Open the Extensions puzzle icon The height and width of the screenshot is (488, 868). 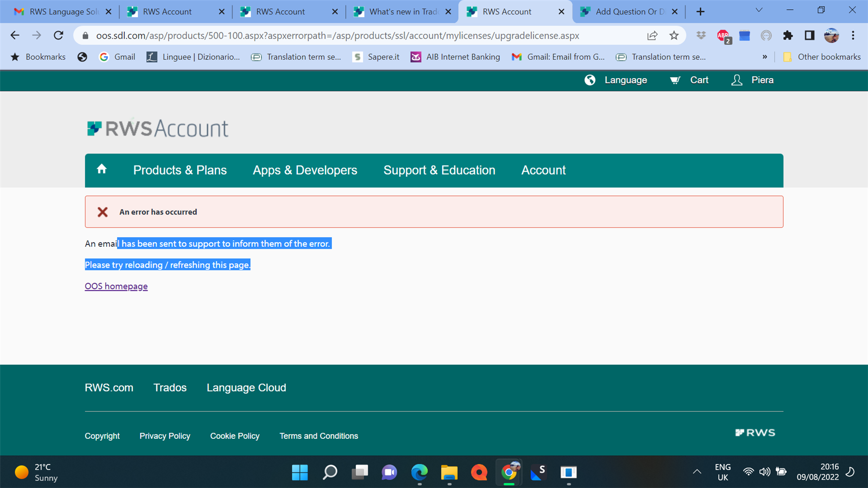pos(788,35)
